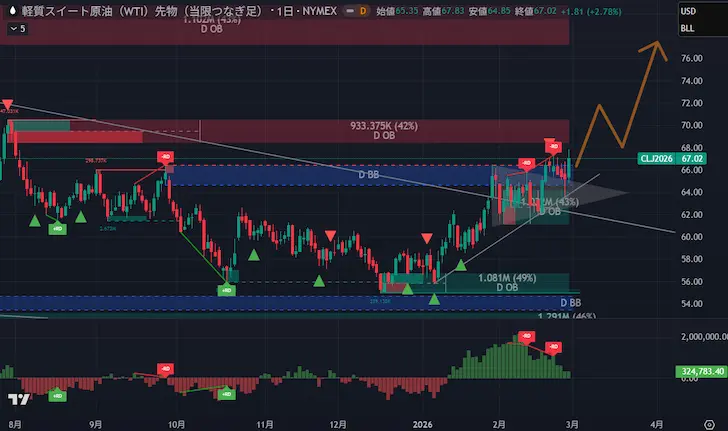The width and height of the screenshot is (728, 431).
Task: Click the red down-triangle marker at August high
Action: (8, 104)
